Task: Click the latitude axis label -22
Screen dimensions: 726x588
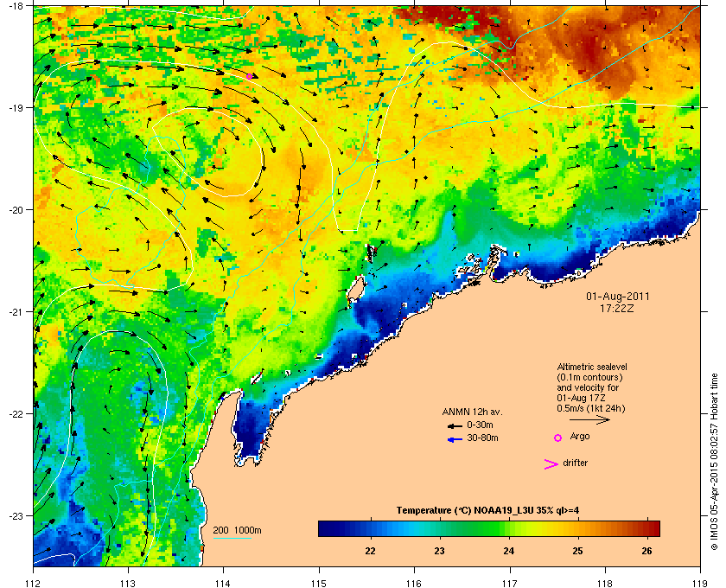Action: click(x=16, y=414)
